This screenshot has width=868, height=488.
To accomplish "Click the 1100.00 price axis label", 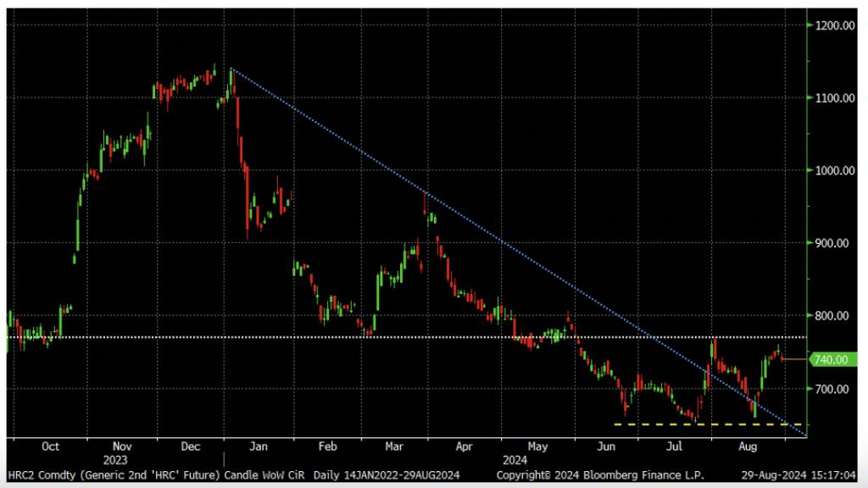I will (x=834, y=98).
